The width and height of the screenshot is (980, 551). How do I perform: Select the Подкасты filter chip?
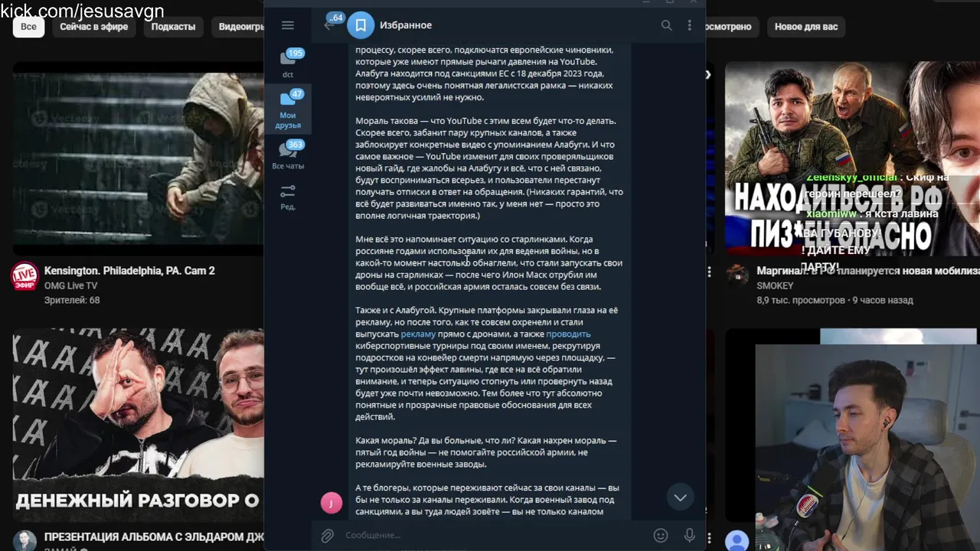[x=173, y=27]
